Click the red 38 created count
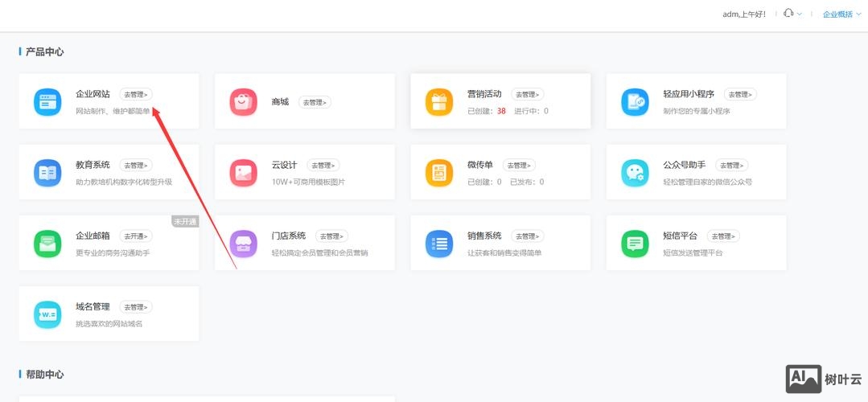Screen dimensions: 868x402 point(501,111)
